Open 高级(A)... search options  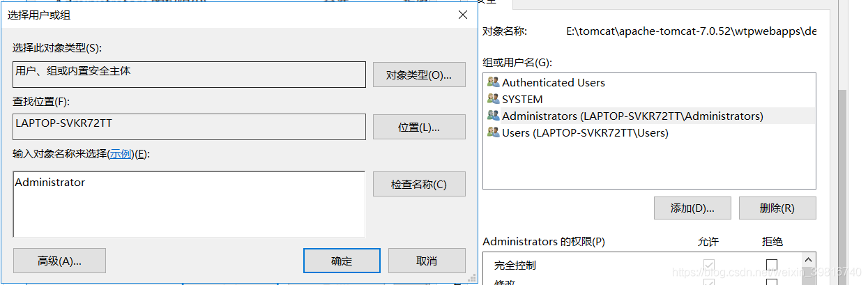pyautogui.click(x=59, y=261)
